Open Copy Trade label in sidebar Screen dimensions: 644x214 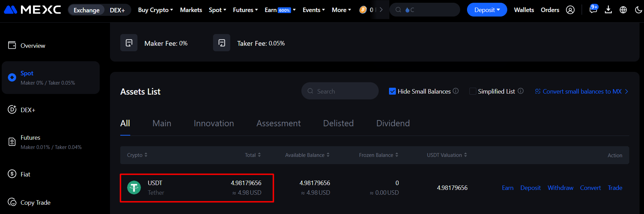[35, 202]
